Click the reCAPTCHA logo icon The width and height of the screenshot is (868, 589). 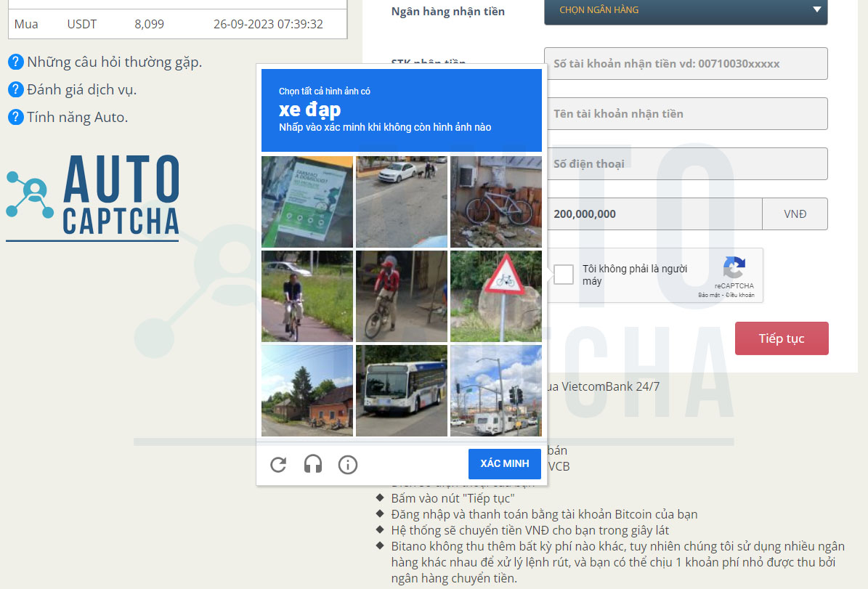tap(734, 268)
